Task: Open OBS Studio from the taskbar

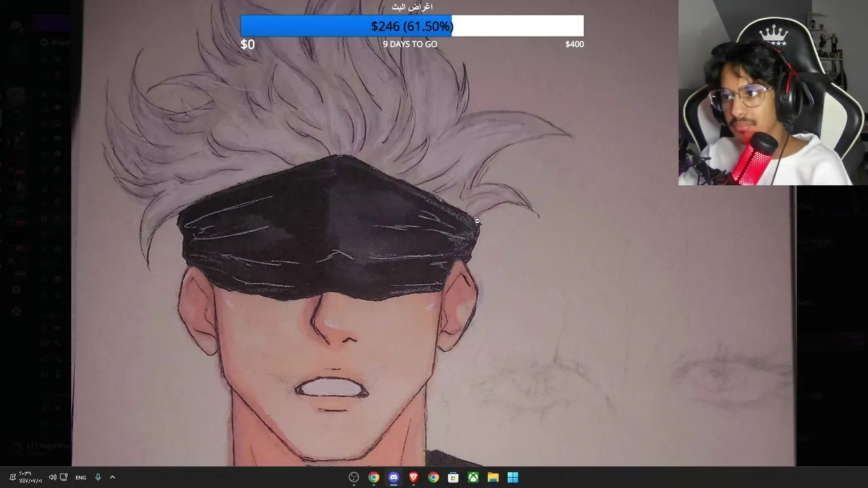Action: [354, 477]
